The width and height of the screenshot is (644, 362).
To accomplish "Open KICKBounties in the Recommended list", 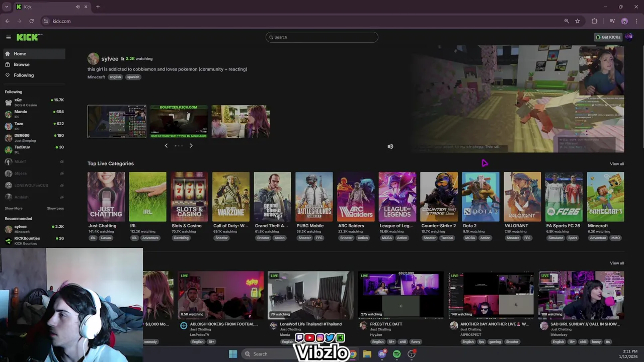I will point(34,240).
